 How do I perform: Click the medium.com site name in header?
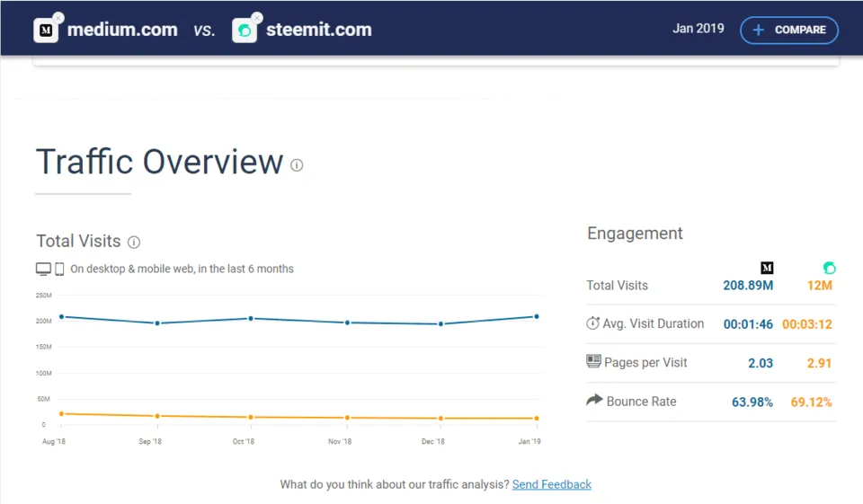(122, 30)
